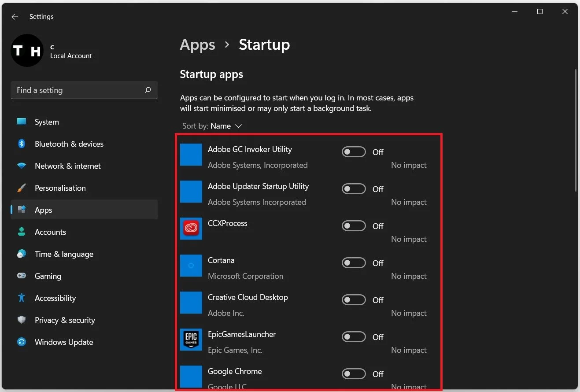Click the Adobe GC Invoker Utility app icon
Image resolution: width=580 pixels, height=392 pixels.
point(191,155)
